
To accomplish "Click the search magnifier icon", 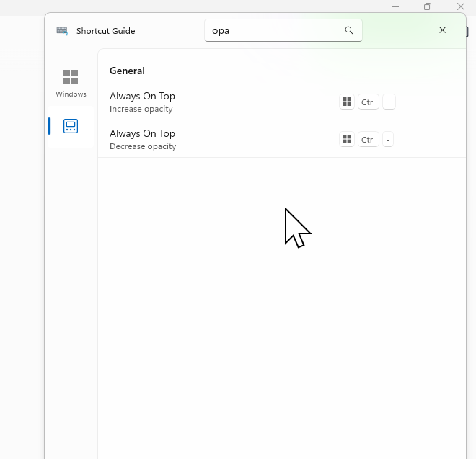I will point(349,30).
